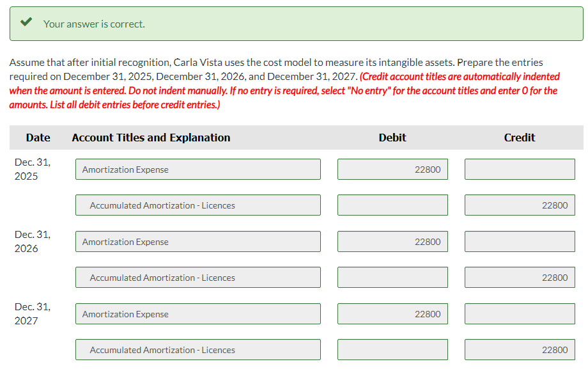This screenshot has height=371, width=588.
Task: Click the "Dec. 31, 2026" date label
Action: 32,242
